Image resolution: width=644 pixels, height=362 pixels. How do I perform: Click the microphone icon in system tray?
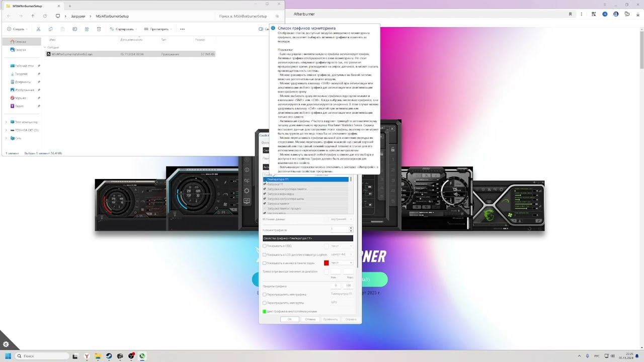587,356
